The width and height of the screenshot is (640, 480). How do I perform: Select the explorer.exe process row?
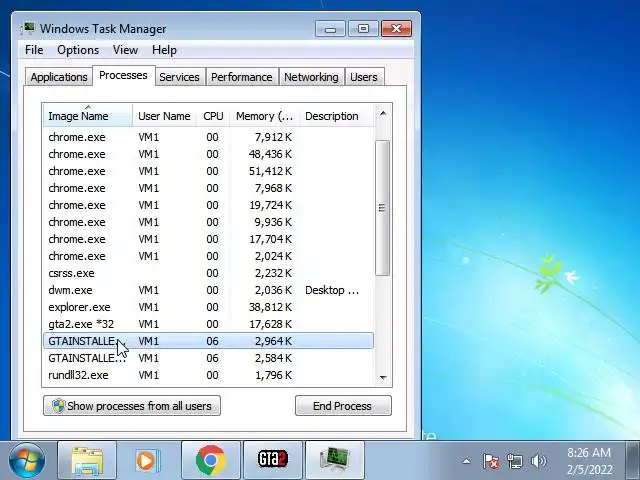208,307
